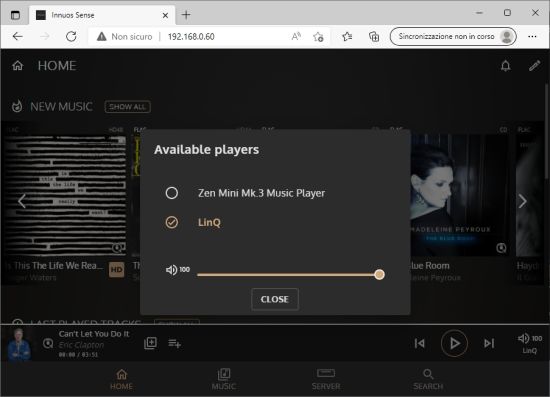Click the tab actions icon at top left
550x397 pixels.
pos(15,15)
